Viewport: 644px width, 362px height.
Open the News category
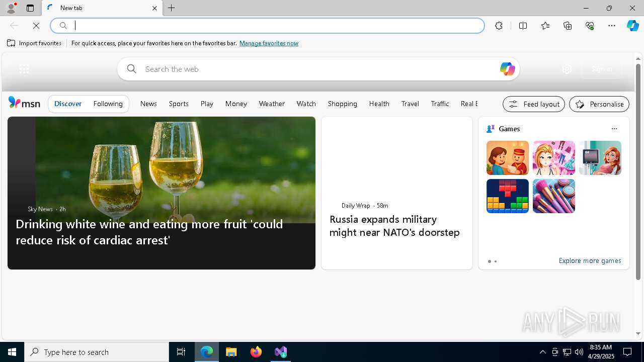[x=148, y=104]
